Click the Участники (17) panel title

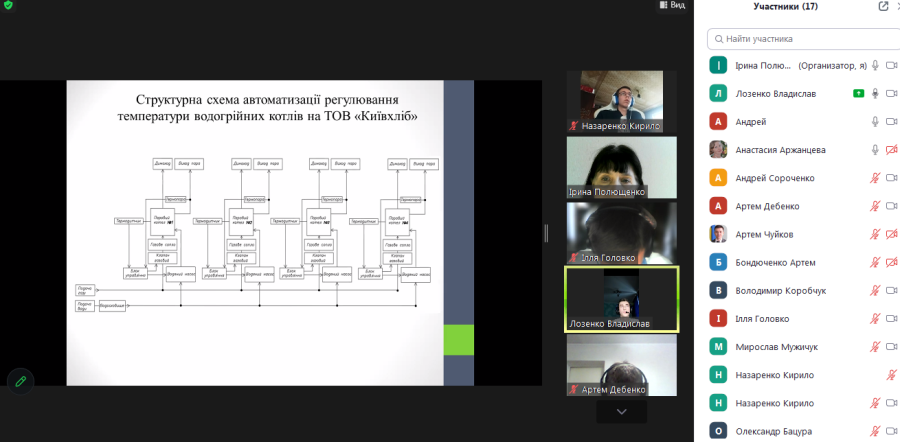tap(786, 7)
